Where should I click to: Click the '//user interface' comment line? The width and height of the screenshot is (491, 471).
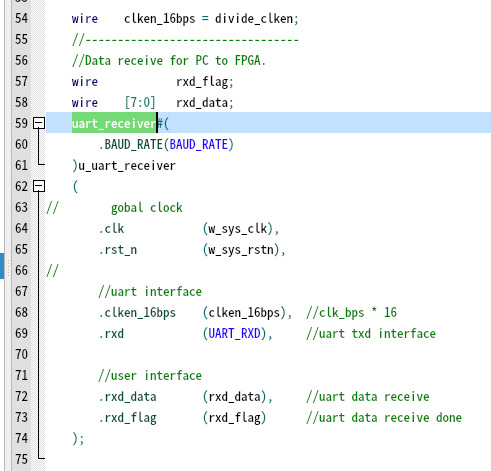coord(150,376)
